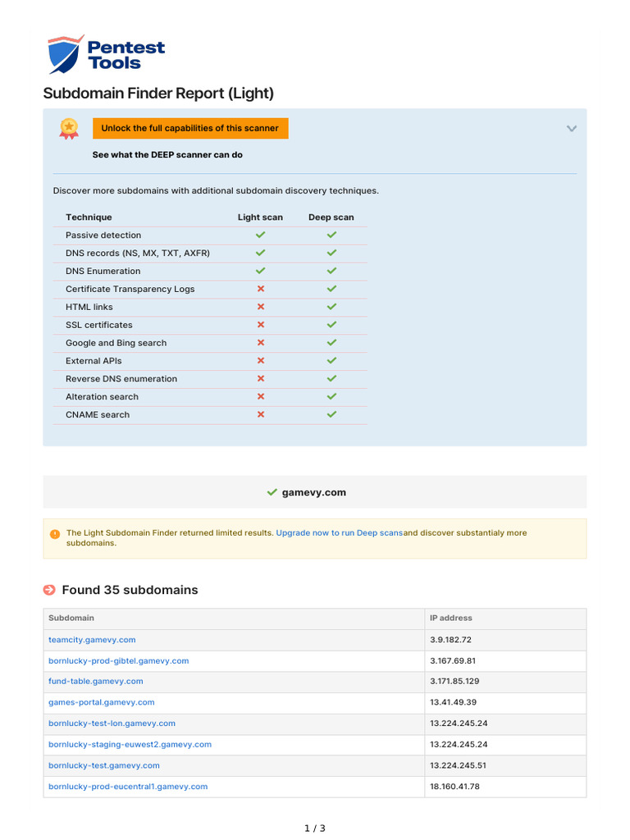The height and width of the screenshot is (840, 630).
Task: Click Deep scan checkmark for Passive detection
Action: coord(331,235)
